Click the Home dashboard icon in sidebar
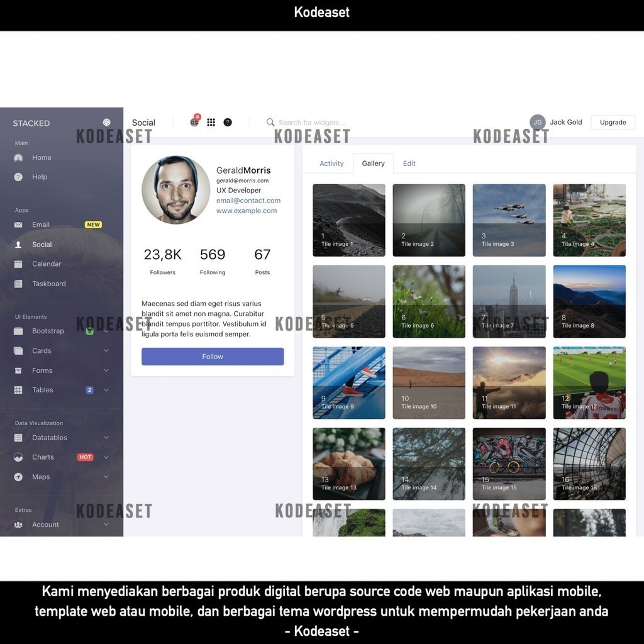 click(x=18, y=158)
